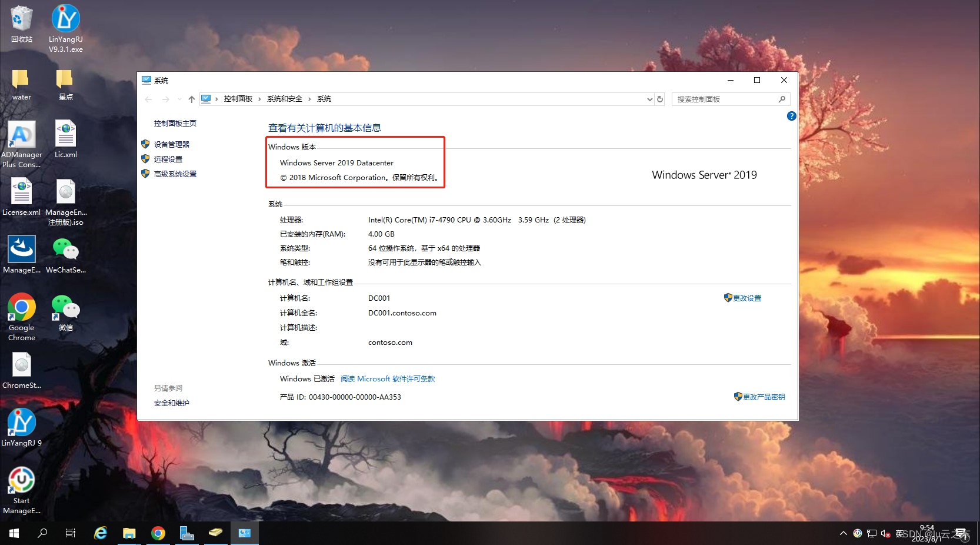The width and height of the screenshot is (980, 545).
Task: Launch Internet Explorer from the taskbar
Action: coord(100,533)
